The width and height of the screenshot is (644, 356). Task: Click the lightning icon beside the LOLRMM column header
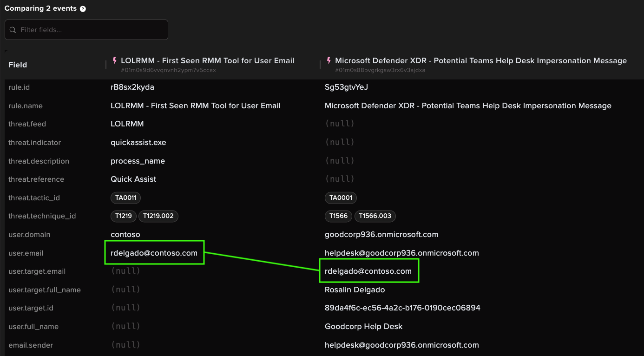115,60
